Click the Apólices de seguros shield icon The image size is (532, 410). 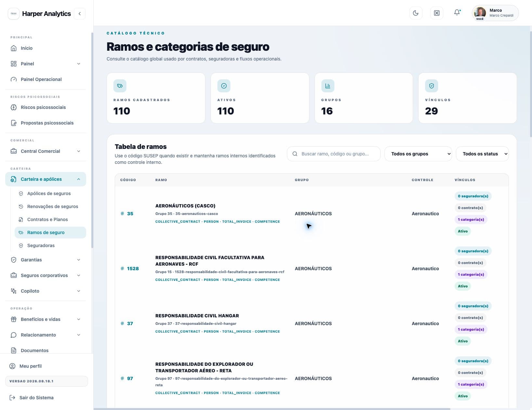coord(21,193)
